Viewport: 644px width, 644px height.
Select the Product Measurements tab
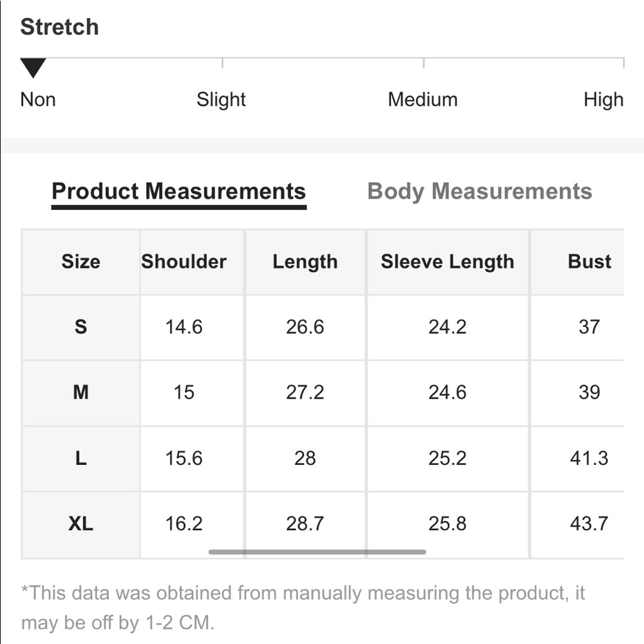tap(178, 192)
